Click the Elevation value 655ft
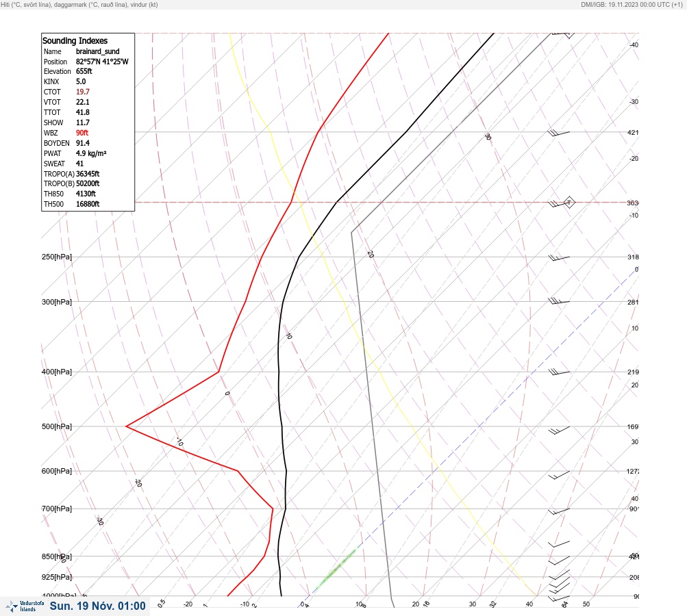 (x=84, y=71)
